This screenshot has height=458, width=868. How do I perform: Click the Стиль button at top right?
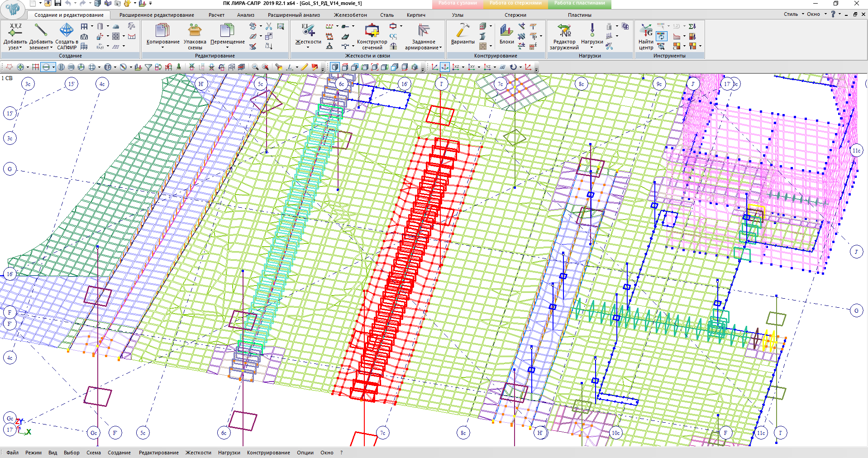click(x=791, y=14)
